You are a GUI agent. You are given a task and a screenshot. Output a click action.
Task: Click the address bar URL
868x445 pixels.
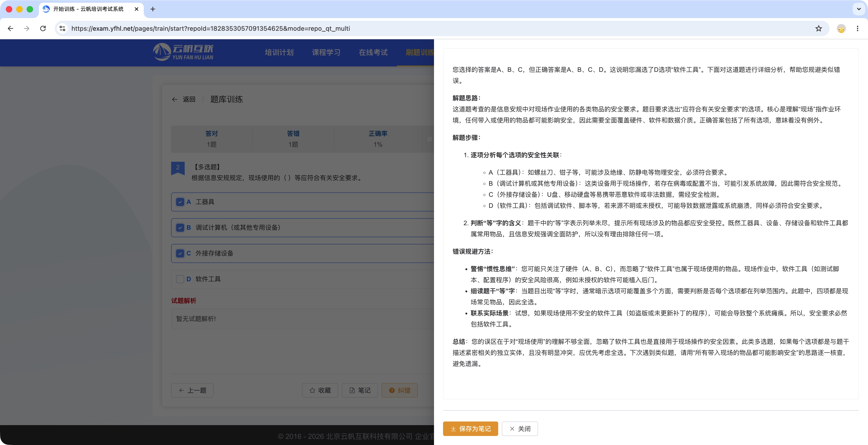[x=211, y=29]
